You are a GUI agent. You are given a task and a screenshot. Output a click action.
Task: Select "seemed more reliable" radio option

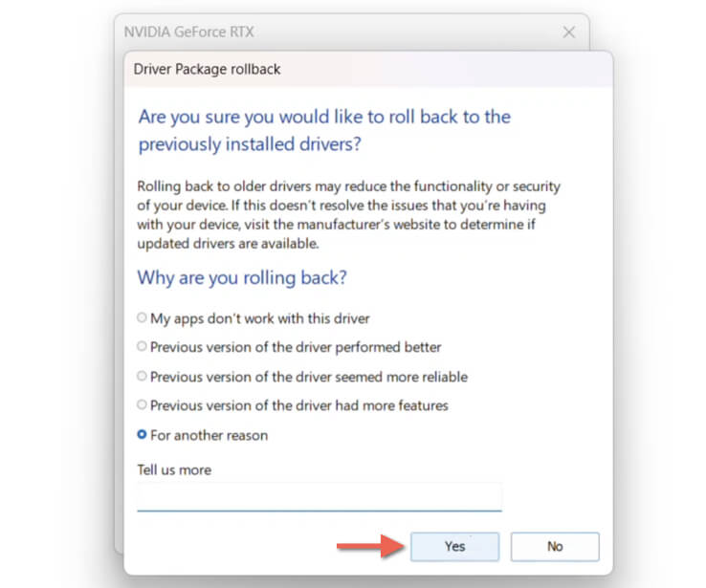tap(143, 377)
